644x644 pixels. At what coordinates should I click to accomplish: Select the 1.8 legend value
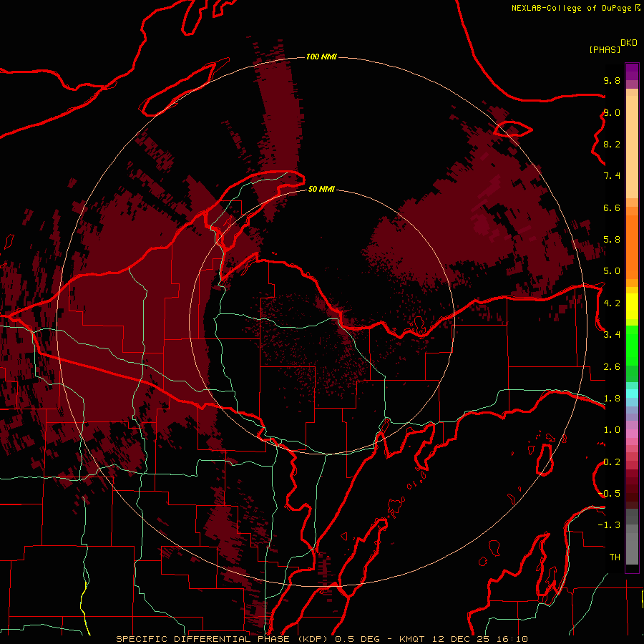click(612, 399)
